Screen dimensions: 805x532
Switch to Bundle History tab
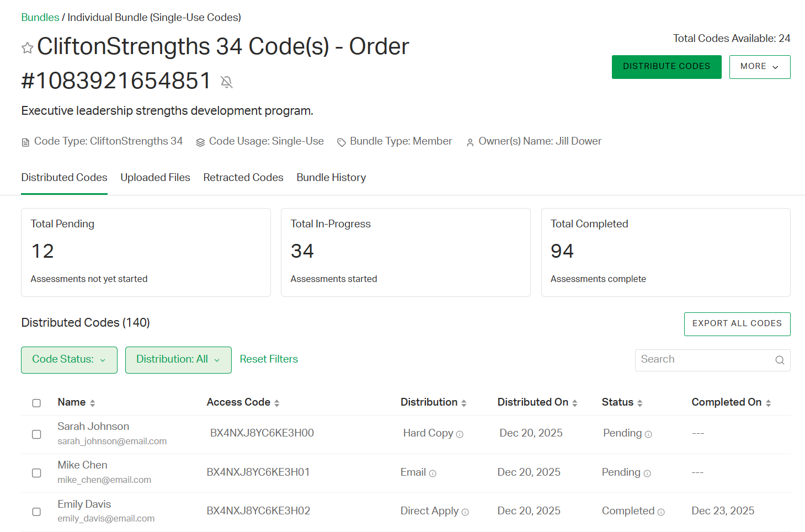point(331,178)
